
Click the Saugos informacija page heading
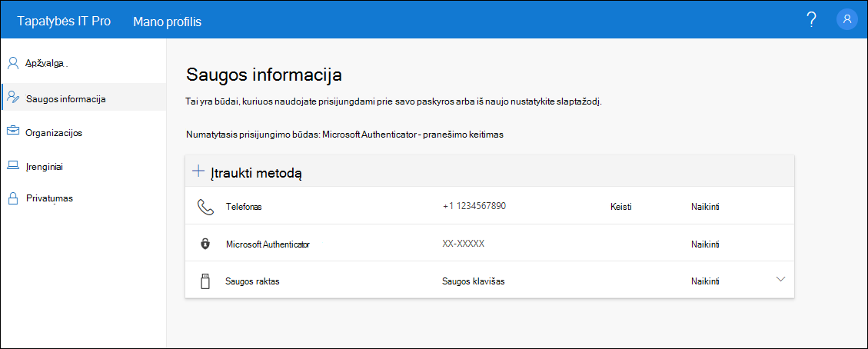point(264,74)
